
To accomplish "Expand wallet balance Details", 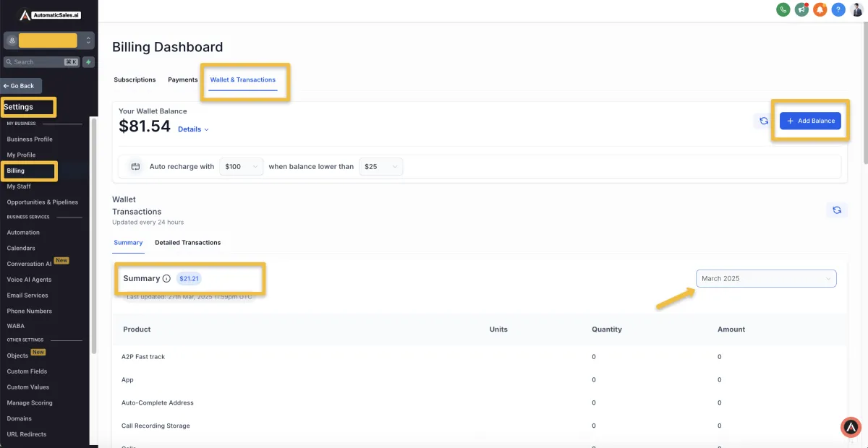I will 193,129.
